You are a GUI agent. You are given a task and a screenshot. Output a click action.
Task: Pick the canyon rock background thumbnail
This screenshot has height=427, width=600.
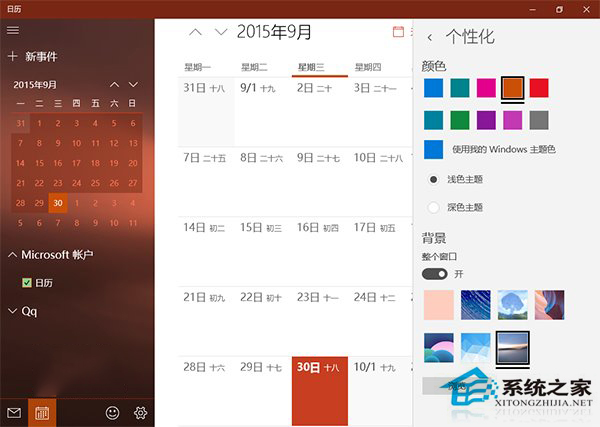549,305
